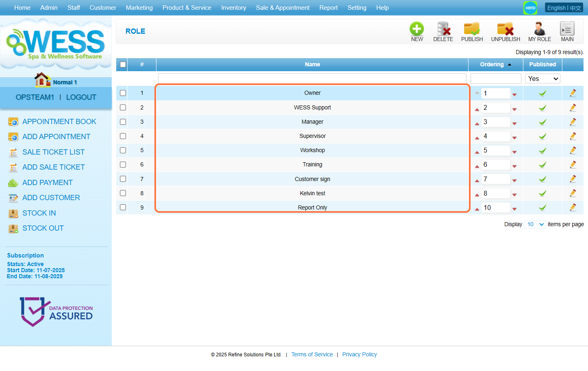Viewport: 588px width, 371px height.
Task: Move WESS Support role down in ordering
Action: [514, 109]
